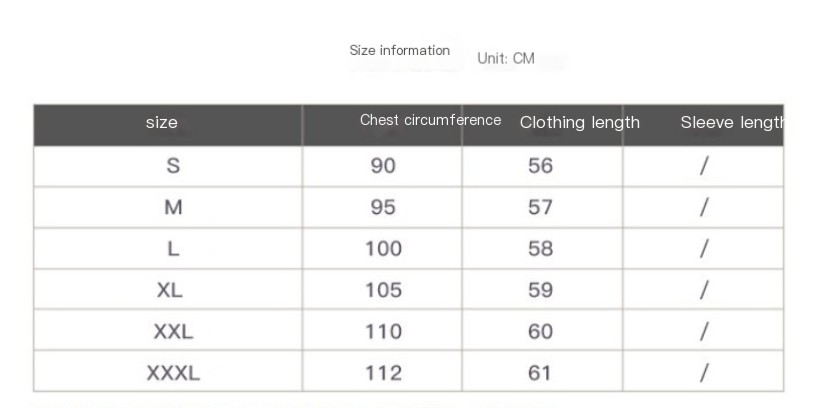The height and width of the screenshot is (408, 817).
Task: Click clothing length 59 cell
Action: 540,290
